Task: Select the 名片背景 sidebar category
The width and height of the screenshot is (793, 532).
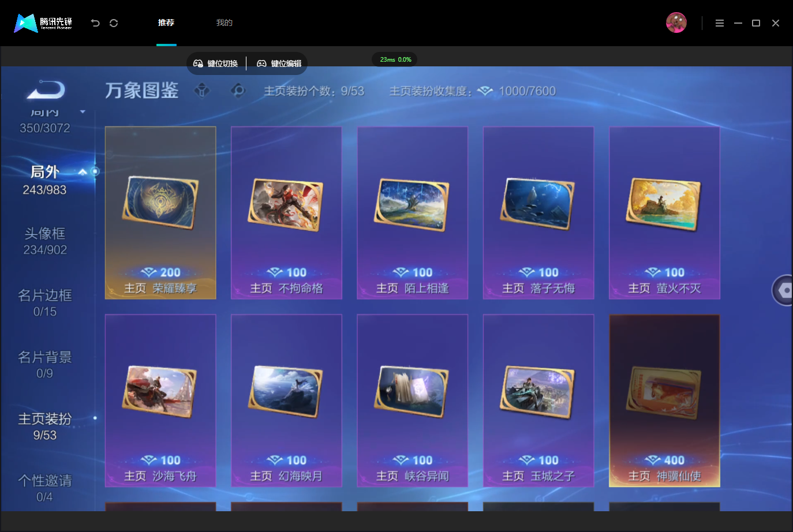Action: pyautogui.click(x=45, y=365)
